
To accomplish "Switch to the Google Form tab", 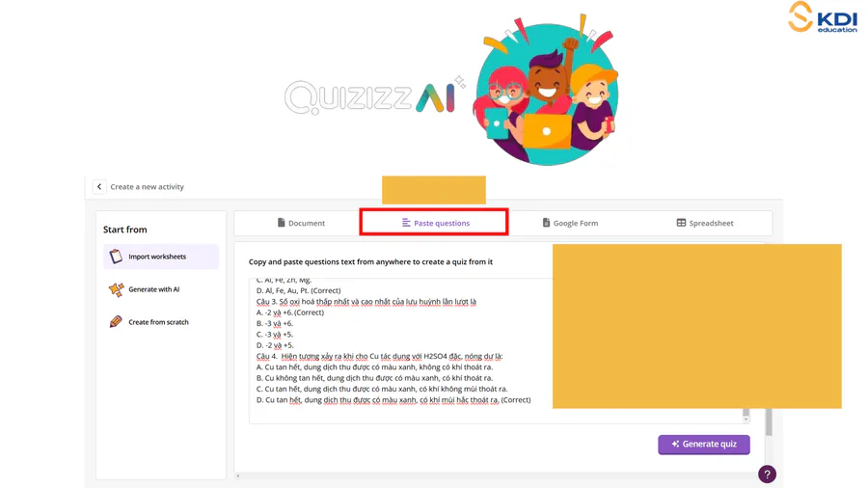I will tap(570, 223).
